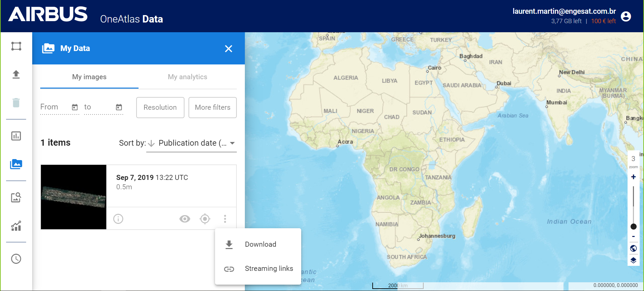
Task: Open the analytics chart icon in sidebar
Action: pos(16,136)
